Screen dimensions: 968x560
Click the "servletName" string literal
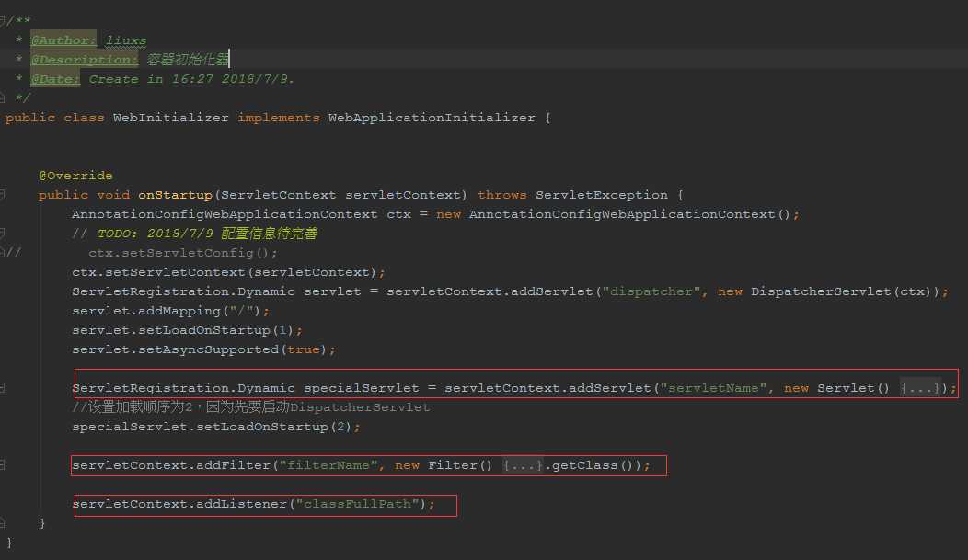pos(714,388)
